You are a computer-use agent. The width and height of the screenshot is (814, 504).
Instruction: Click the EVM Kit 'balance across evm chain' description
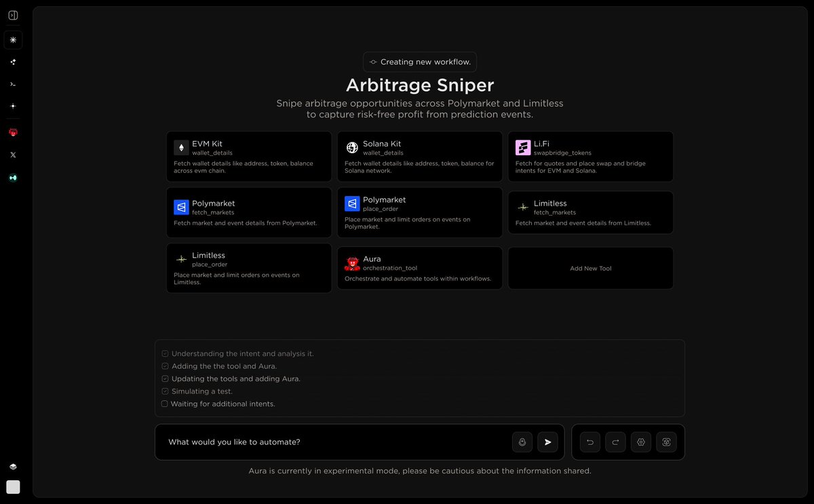[244, 167]
